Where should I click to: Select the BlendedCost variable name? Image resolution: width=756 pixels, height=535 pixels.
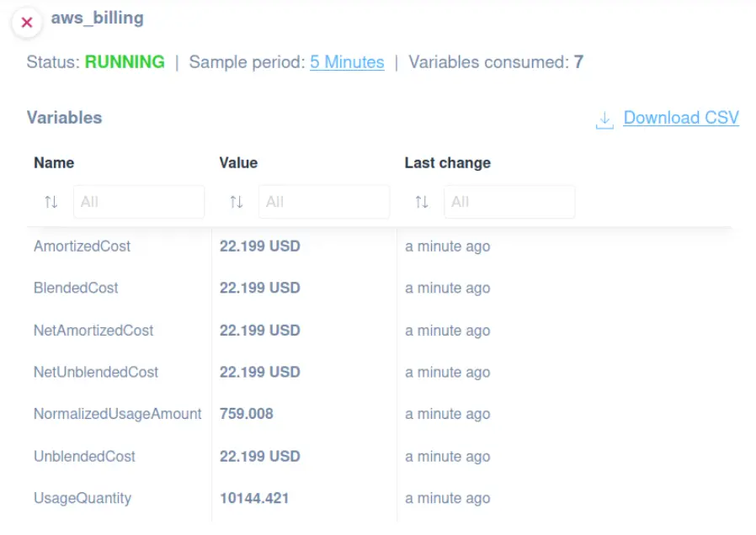point(76,288)
